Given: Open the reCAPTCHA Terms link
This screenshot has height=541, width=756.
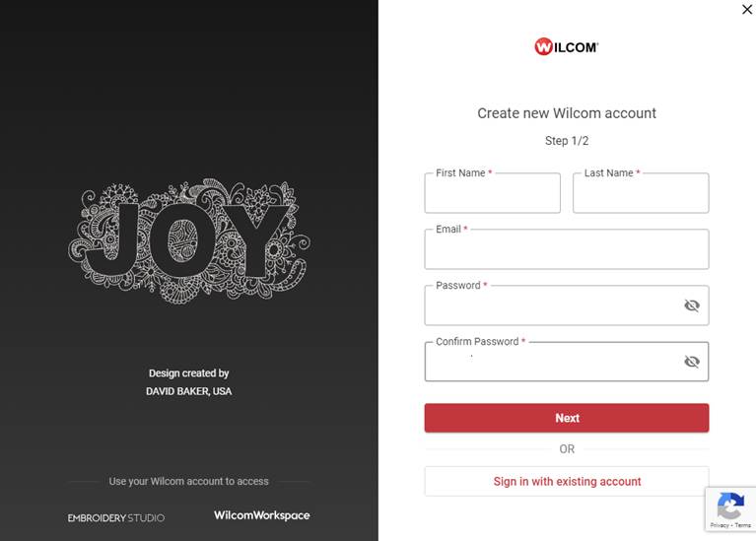Looking at the screenshot, I should (741, 525).
